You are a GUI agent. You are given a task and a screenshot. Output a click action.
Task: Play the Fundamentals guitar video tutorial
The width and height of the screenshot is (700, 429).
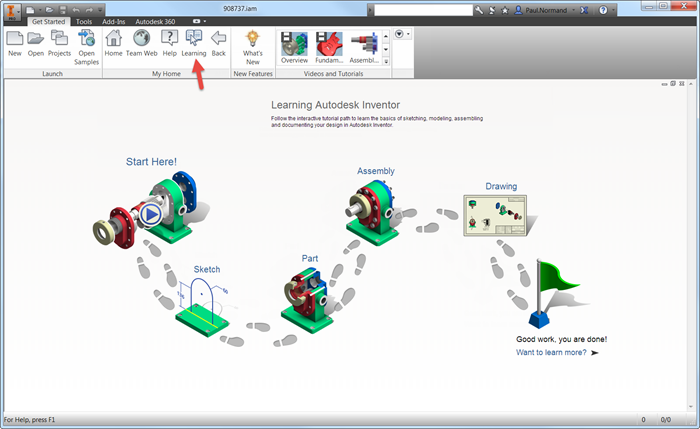329,48
